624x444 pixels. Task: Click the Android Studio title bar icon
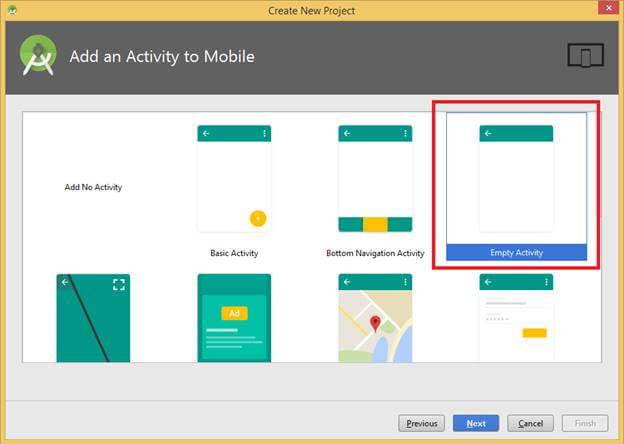[12, 10]
